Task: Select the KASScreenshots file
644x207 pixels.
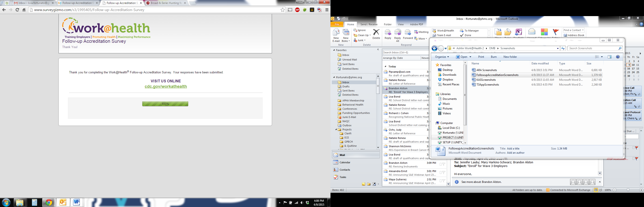Action: tap(536, 80)
